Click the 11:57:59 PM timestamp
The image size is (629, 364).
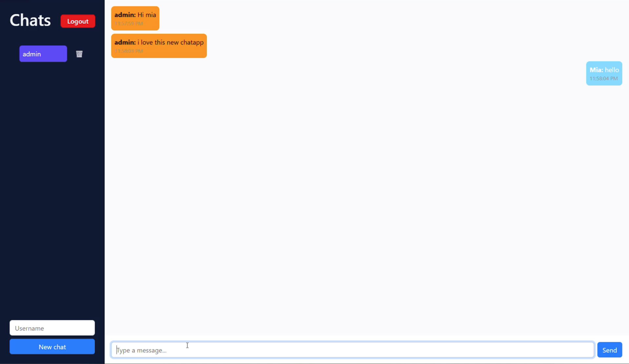pyautogui.click(x=128, y=24)
